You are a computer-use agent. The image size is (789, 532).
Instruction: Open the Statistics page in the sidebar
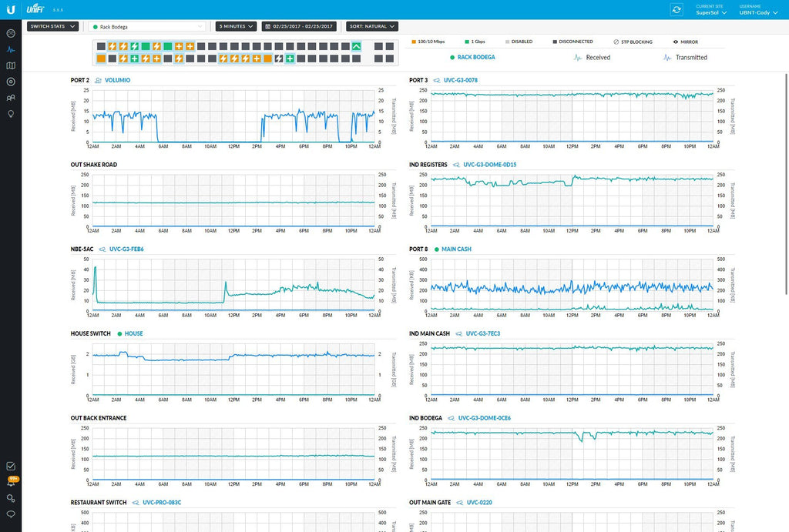(x=11, y=49)
